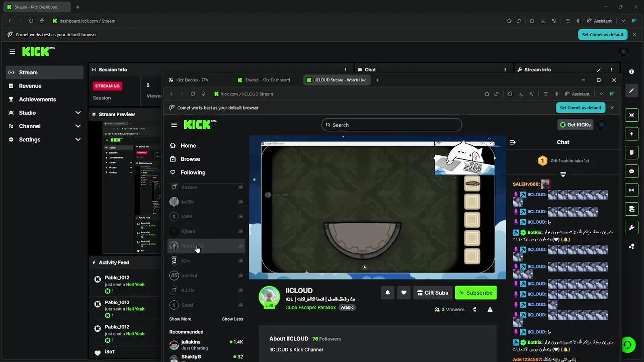
Task: Open a new tab in the front window
Action: coord(377,80)
